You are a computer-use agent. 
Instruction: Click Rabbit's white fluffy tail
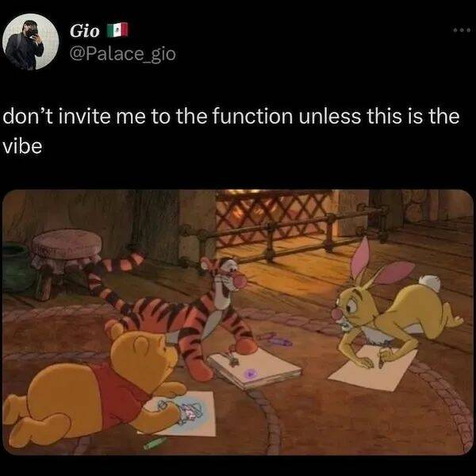pos(430,282)
